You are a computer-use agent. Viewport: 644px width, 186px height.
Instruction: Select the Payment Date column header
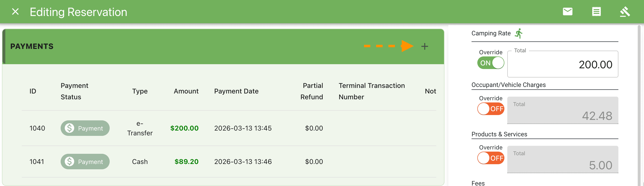coord(236,91)
